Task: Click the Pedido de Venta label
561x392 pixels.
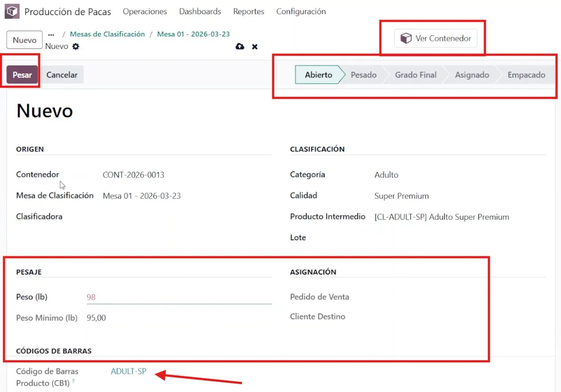Action: pyautogui.click(x=319, y=297)
